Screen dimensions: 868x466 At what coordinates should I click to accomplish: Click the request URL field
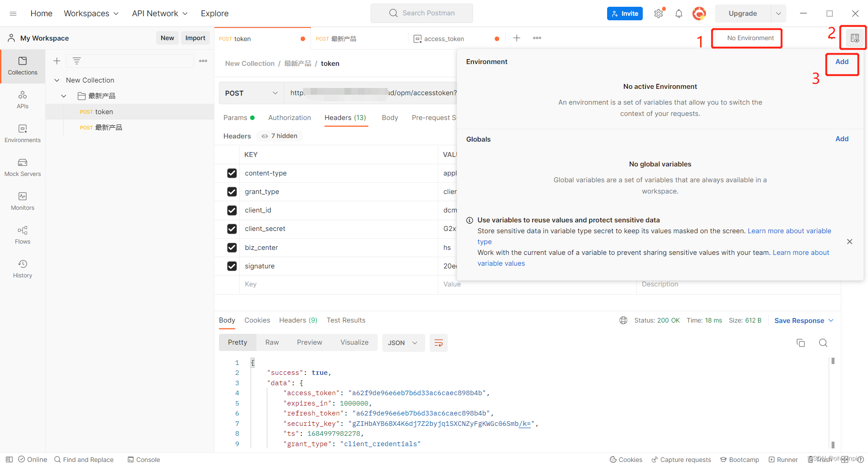click(371, 93)
